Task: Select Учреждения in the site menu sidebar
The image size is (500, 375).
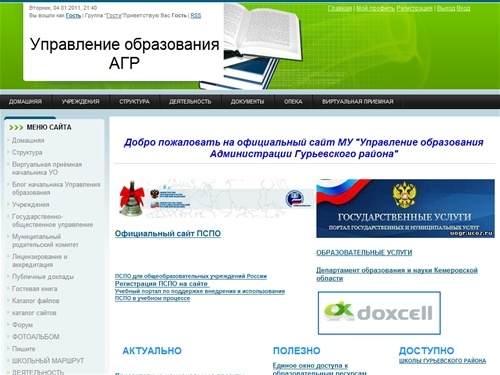Action: (31, 204)
